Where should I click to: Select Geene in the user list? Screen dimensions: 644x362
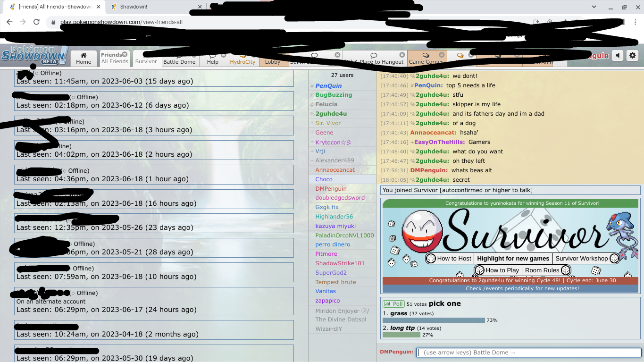[324, 133]
